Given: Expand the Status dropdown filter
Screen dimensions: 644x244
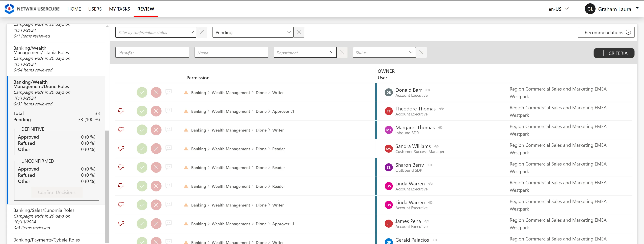Looking at the screenshot, I should pos(384,53).
